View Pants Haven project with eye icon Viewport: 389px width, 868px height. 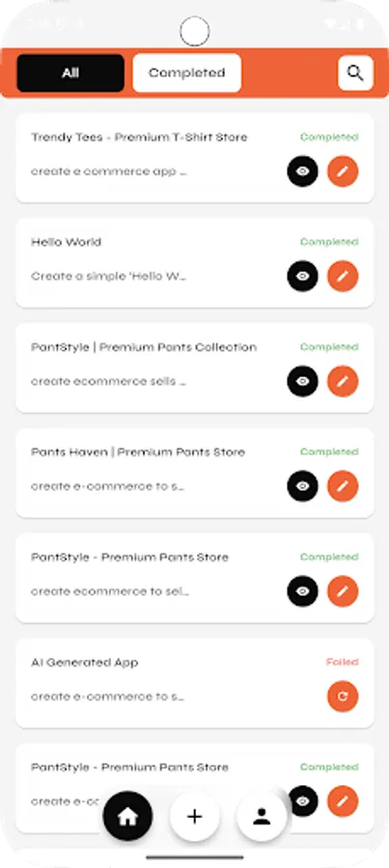(x=302, y=487)
